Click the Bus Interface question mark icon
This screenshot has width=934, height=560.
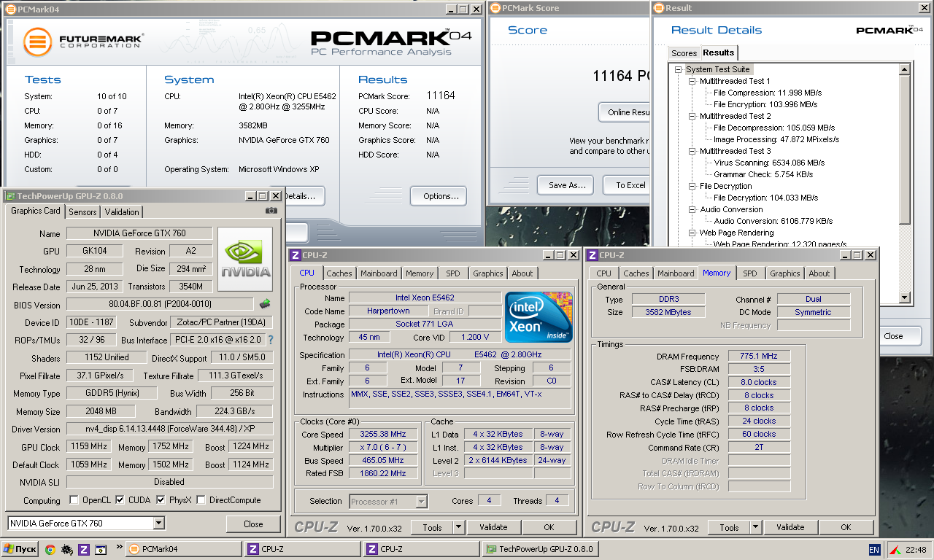click(271, 340)
